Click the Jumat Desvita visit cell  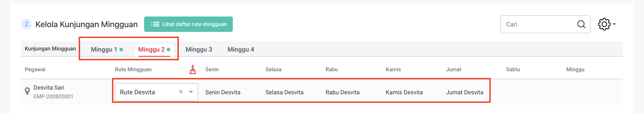464,93
